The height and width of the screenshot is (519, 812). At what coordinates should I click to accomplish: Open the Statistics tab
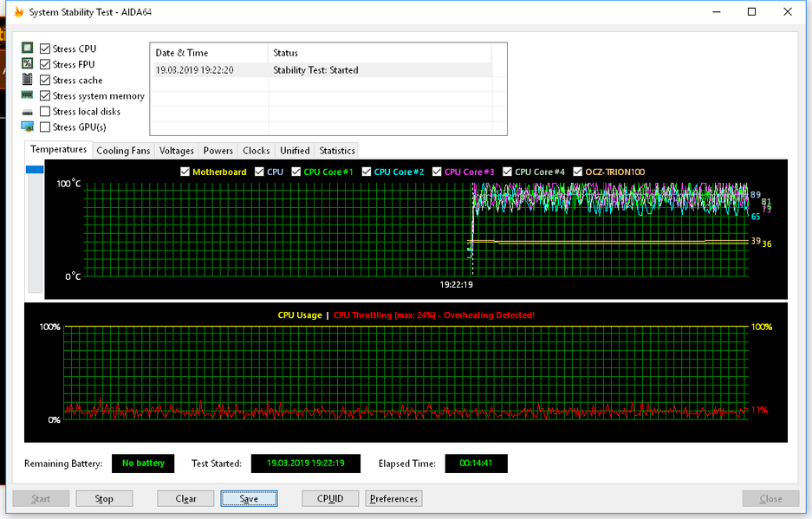tap(336, 151)
